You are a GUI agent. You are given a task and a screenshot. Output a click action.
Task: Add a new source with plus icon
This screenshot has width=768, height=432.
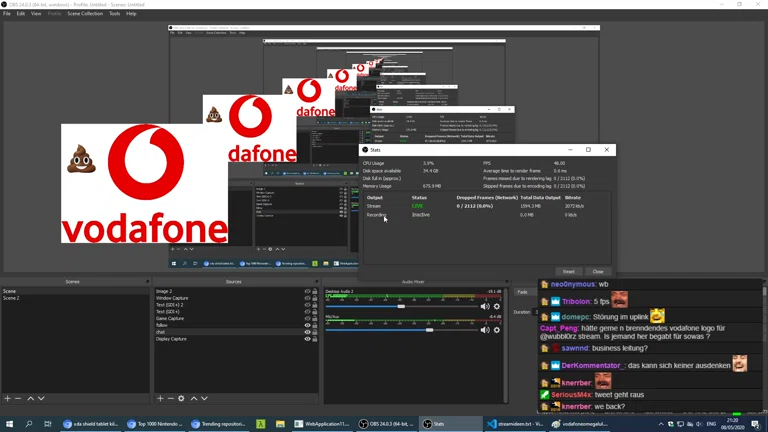160,399
